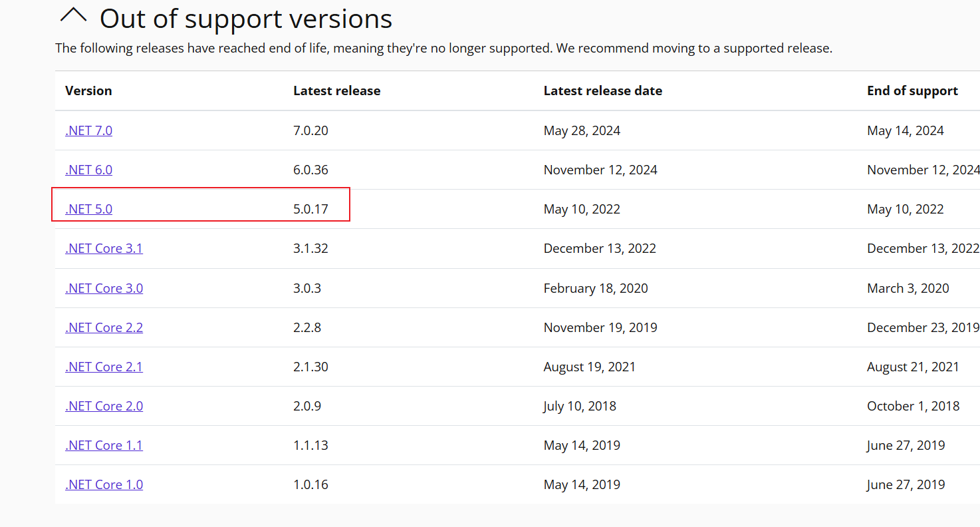Open the .NET Core 2.1 link

click(104, 367)
